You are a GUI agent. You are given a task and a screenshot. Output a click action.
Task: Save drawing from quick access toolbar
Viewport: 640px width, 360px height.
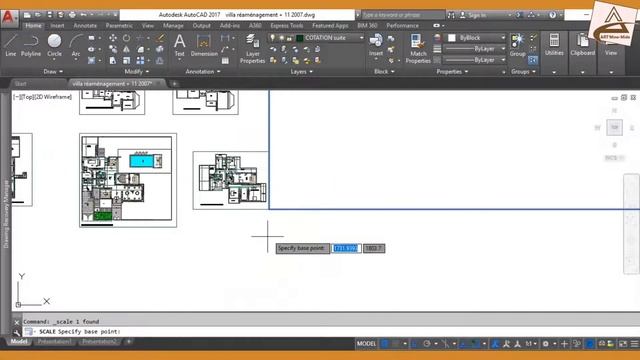tap(49, 15)
